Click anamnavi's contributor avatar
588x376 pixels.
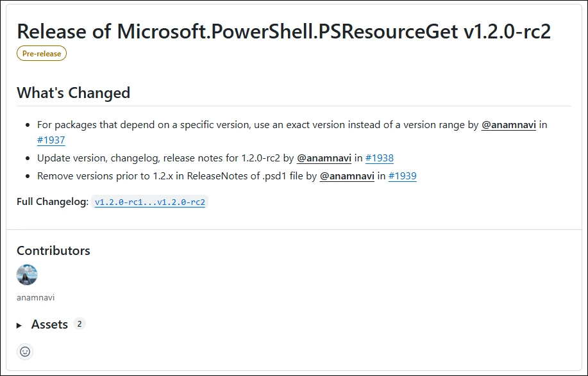coord(27,275)
